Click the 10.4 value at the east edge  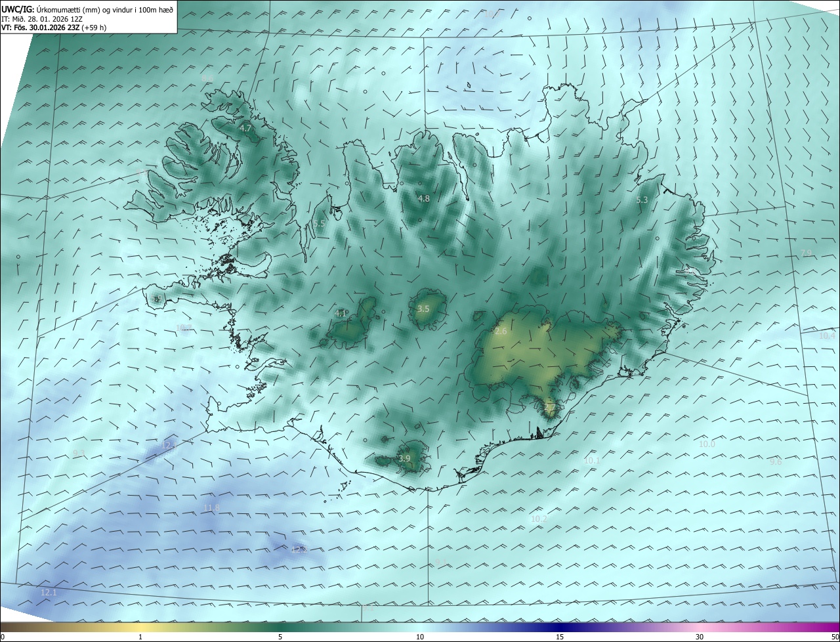click(x=827, y=335)
